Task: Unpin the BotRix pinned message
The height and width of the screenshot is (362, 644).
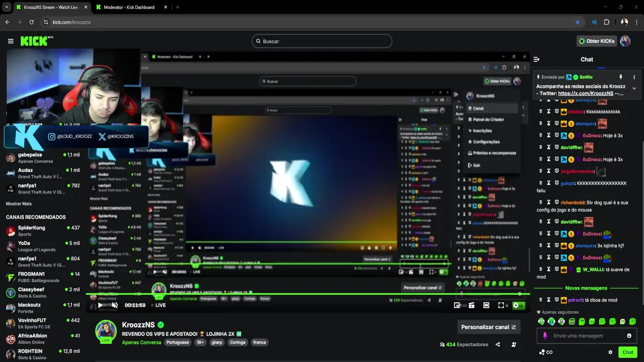Action: pyautogui.click(x=620, y=77)
